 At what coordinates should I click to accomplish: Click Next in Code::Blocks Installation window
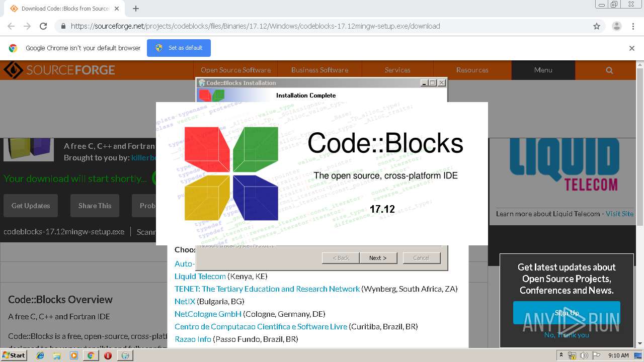378,258
